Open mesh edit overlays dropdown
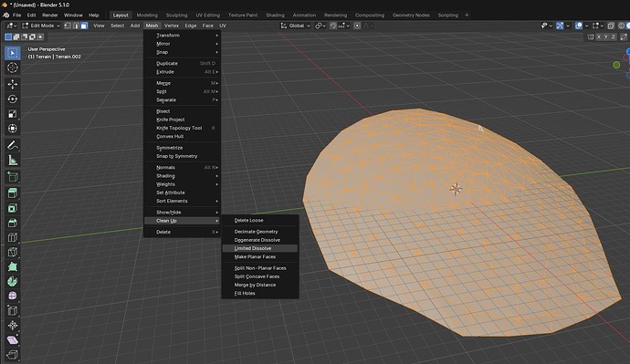630x364 pixels. click(598, 26)
